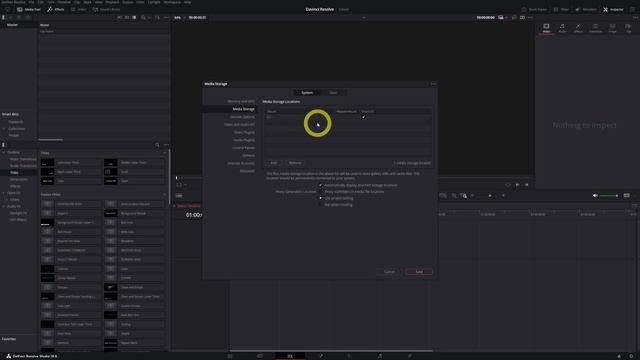
Task: Open the File tab in Inspector
Action: tap(628, 28)
